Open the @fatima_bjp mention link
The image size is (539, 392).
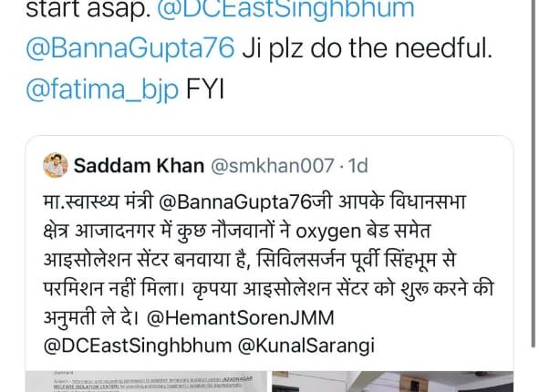pos(102,89)
